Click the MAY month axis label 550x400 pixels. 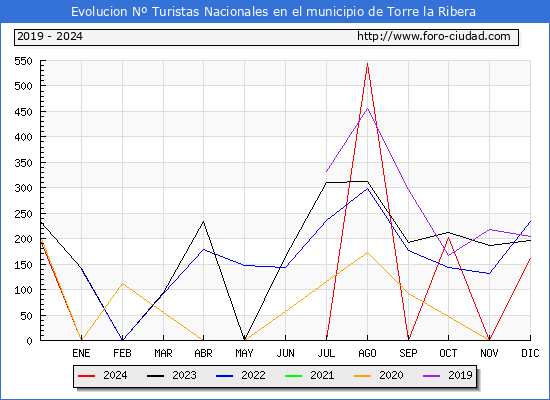tap(244, 353)
